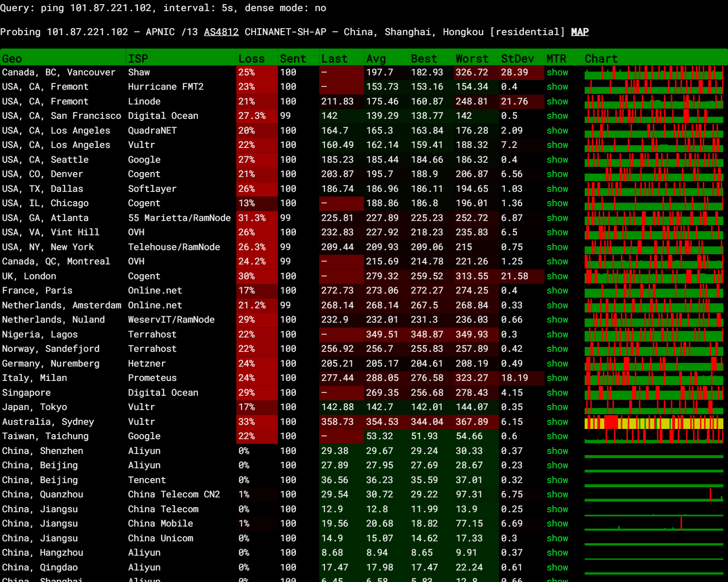Select the worst value 97.31

pos(469,495)
